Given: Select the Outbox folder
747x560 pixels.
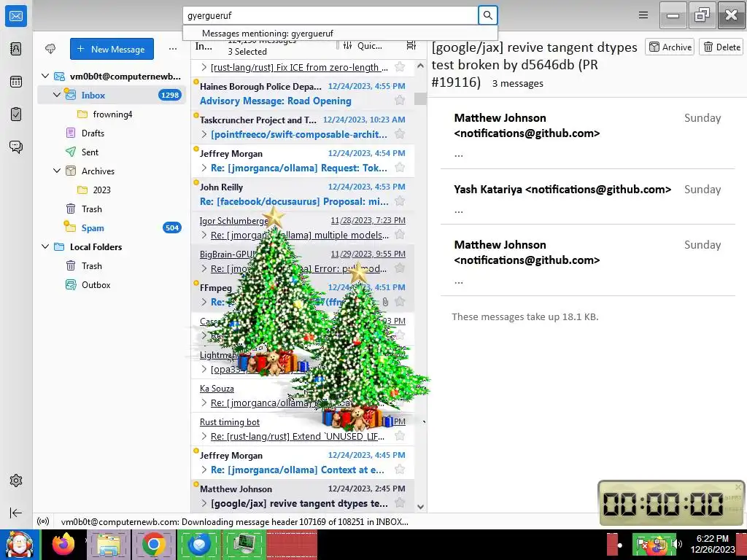Looking at the screenshot, I should click(x=96, y=285).
